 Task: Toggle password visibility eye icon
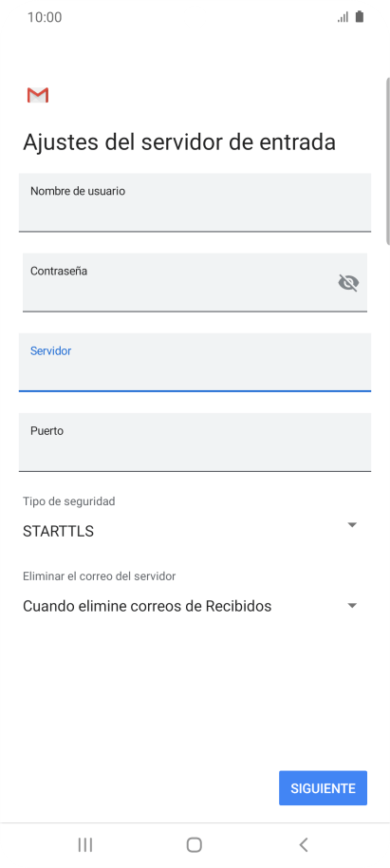(348, 283)
